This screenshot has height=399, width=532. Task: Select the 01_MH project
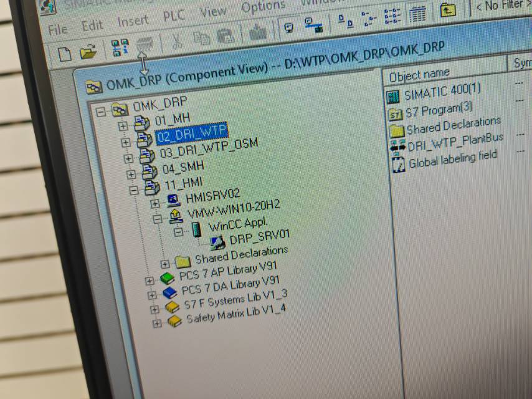[x=173, y=119]
